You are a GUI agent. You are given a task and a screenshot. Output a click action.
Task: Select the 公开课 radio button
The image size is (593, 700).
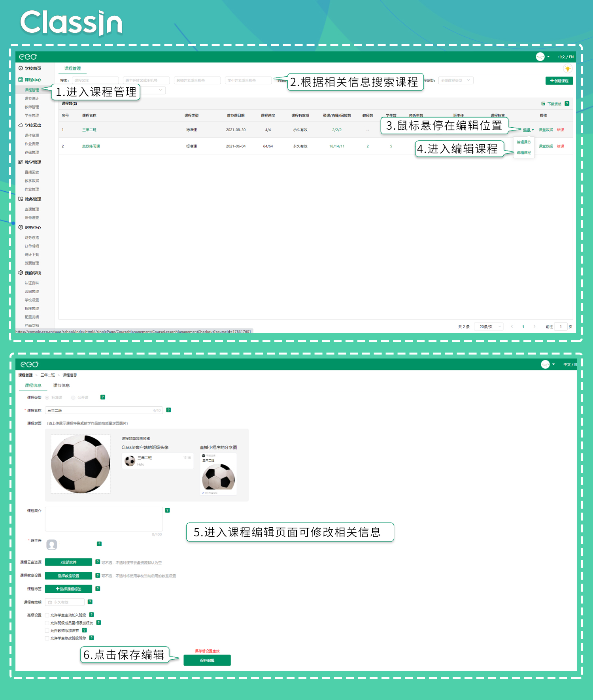[x=73, y=398]
